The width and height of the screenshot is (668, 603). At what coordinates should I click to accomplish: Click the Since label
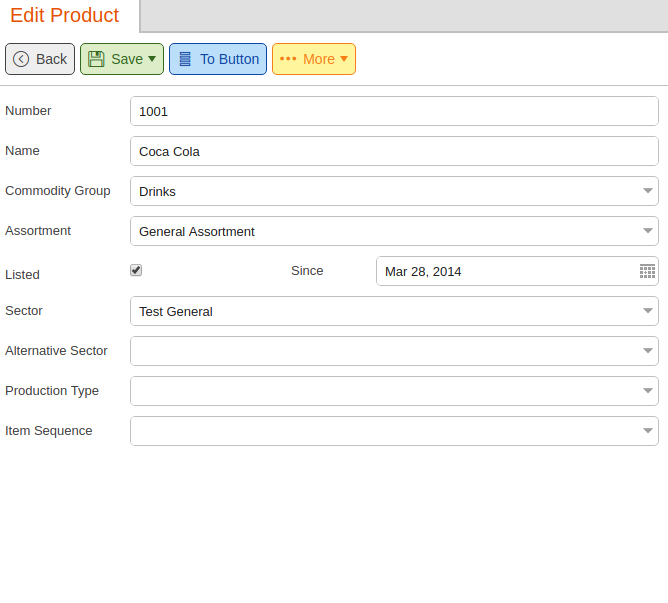[307, 271]
